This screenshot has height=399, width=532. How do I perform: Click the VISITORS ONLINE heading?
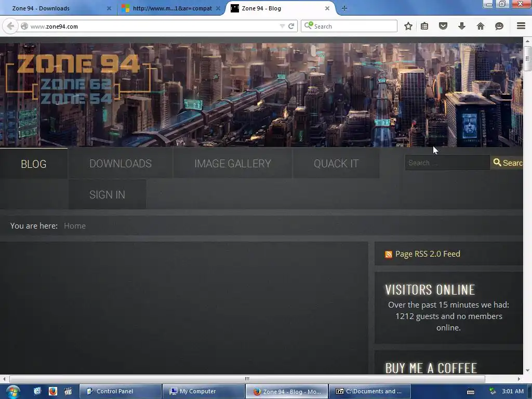tap(430, 290)
